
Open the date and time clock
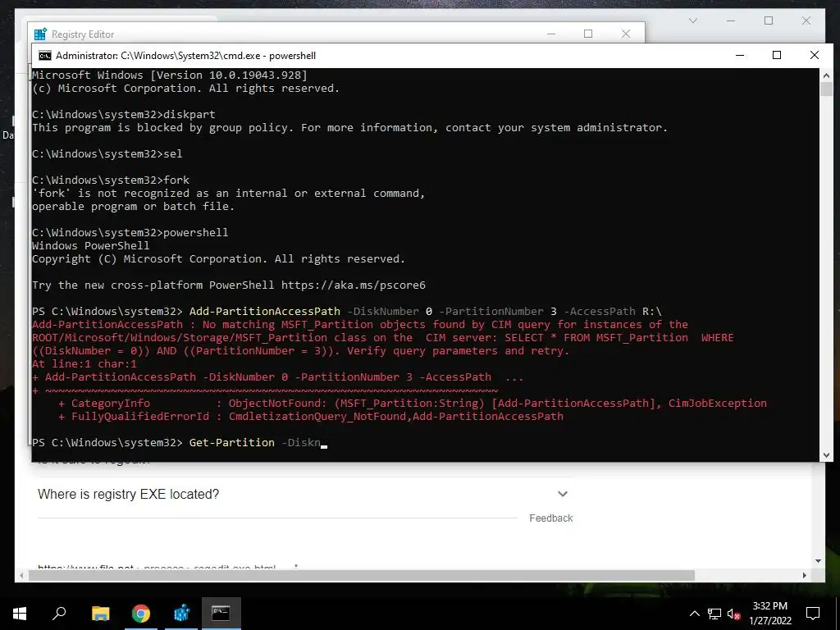point(769,614)
